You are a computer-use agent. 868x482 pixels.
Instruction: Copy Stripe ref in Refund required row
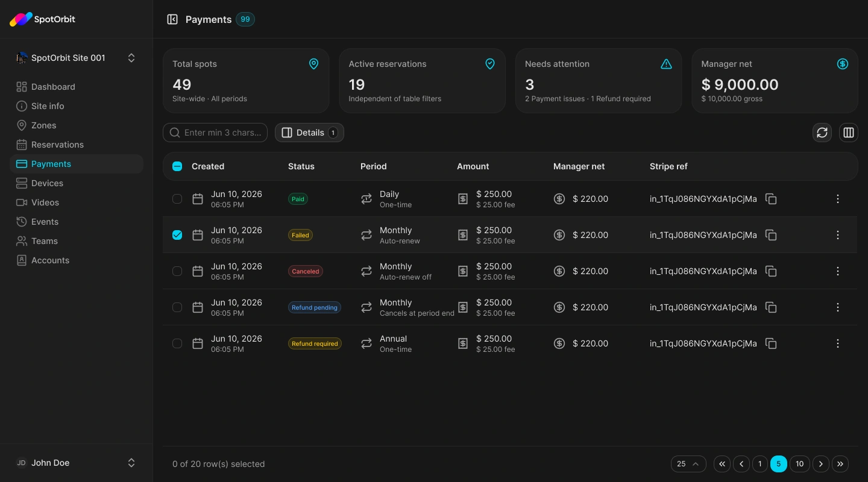[771, 343]
